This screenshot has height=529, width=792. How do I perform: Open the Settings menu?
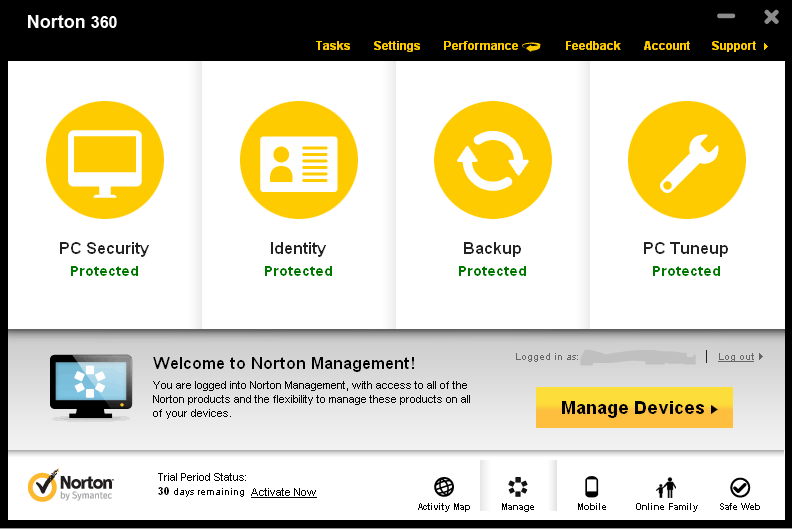point(397,46)
